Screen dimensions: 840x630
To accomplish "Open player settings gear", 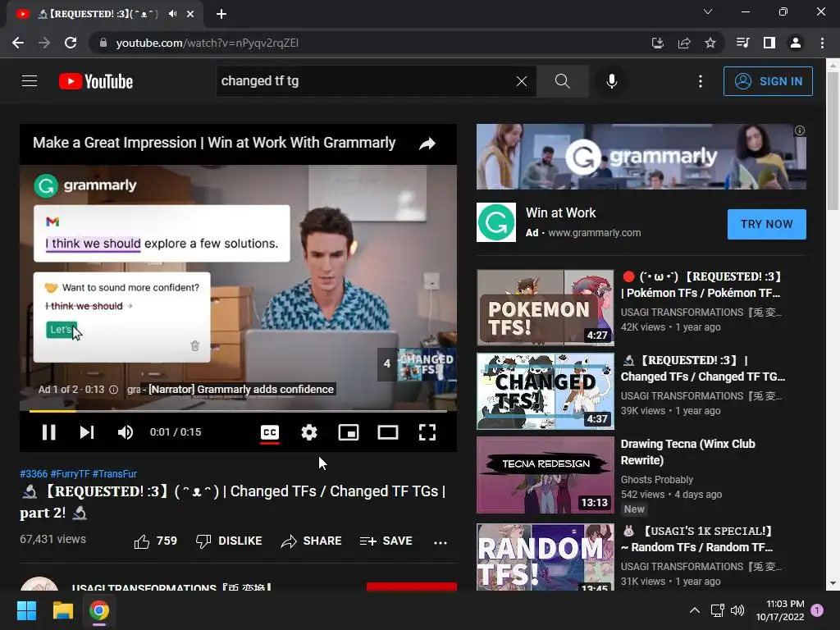I will click(309, 432).
